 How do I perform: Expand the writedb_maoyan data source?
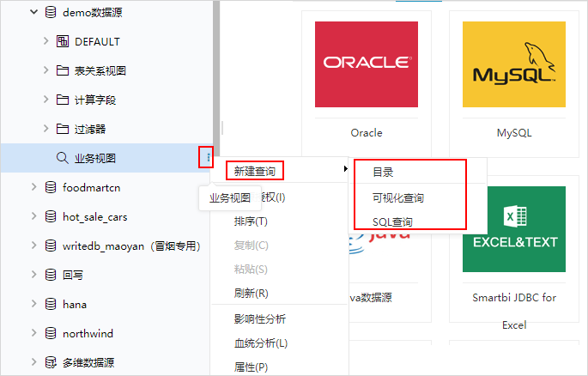point(33,246)
